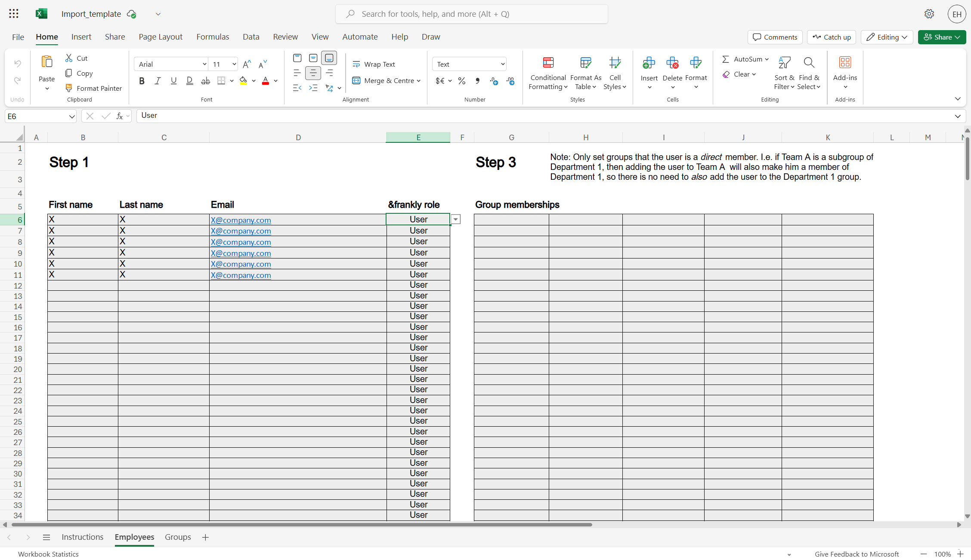
Task: Decrease indent in the cell
Action: pyautogui.click(x=297, y=88)
